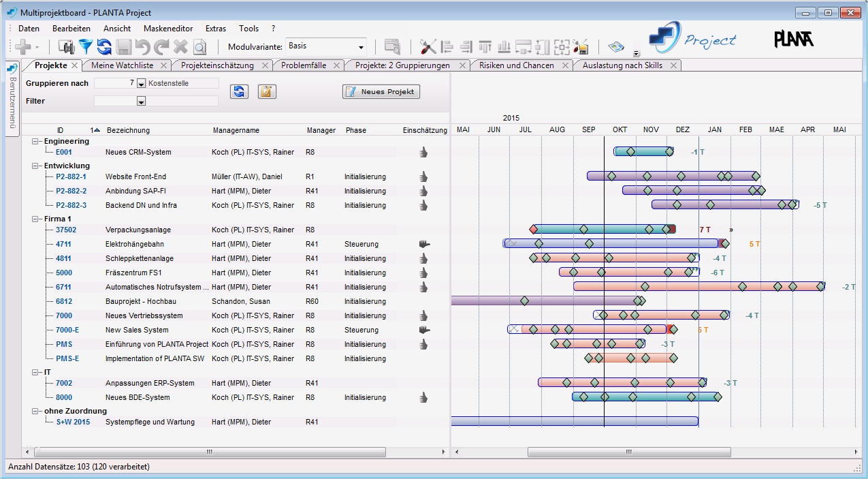Click the Gantt chart horizontal scrollbar
This screenshot has height=479, width=868.
pyautogui.click(x=629, y=452)
